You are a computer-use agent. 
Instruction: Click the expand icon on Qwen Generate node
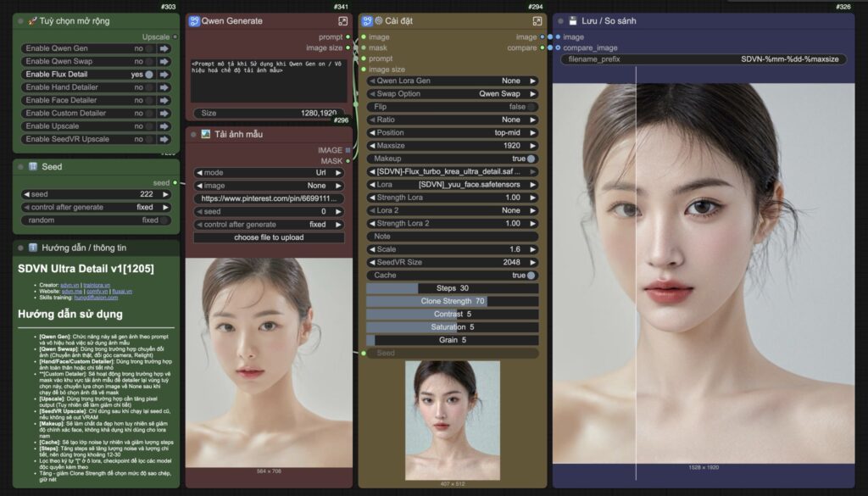(x=342, y=21)
